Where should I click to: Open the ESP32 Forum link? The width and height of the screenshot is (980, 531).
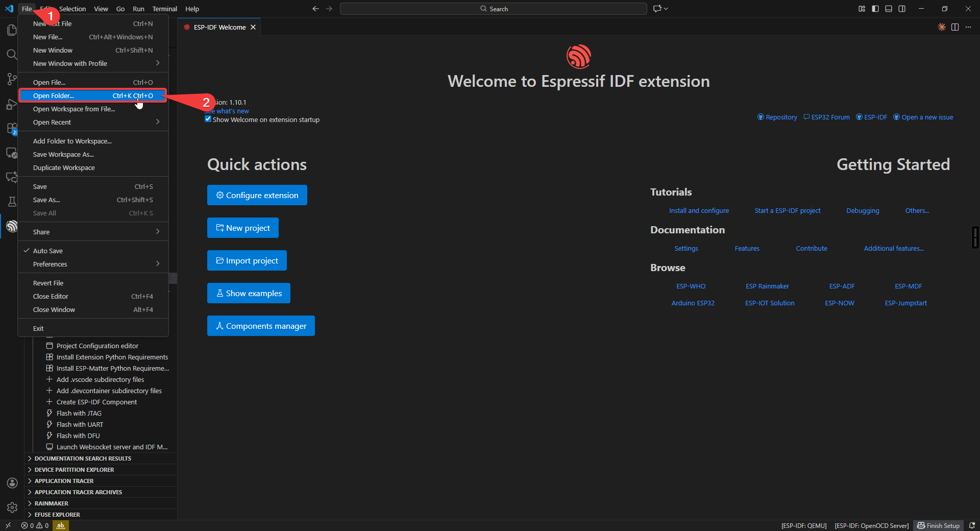tap(827, 117)
